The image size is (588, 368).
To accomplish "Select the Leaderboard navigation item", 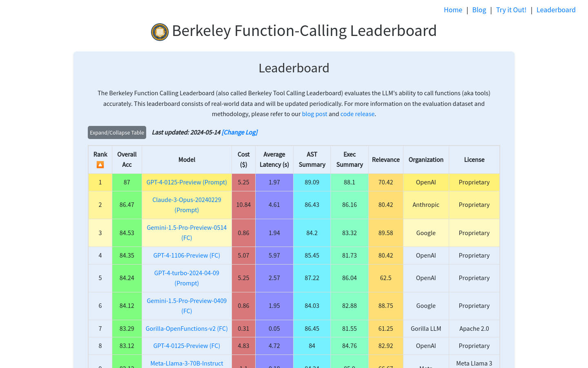I will (x=556, y=9).
